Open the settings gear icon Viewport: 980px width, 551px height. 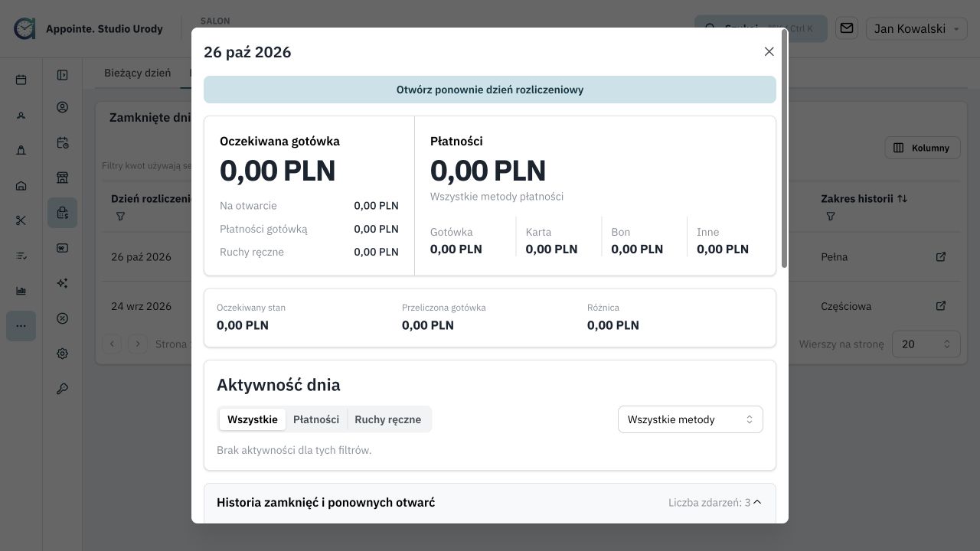click(63, 354)
